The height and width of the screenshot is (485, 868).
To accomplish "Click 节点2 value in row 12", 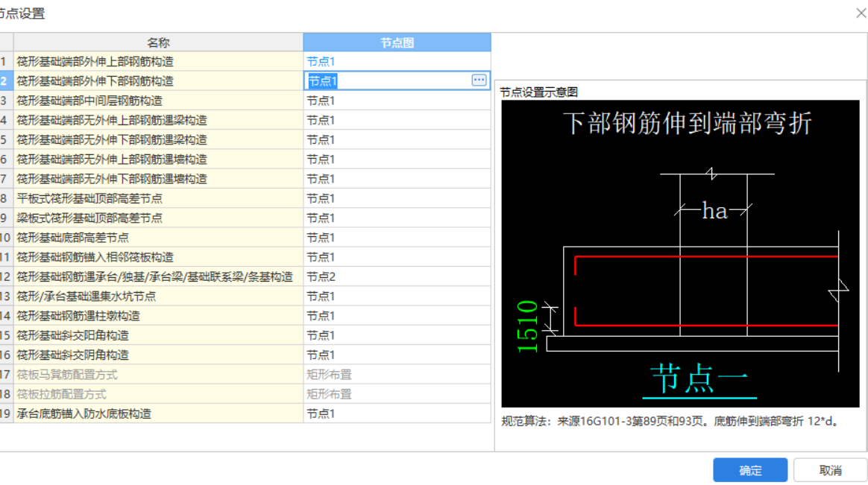I will (x=321, y=276).
